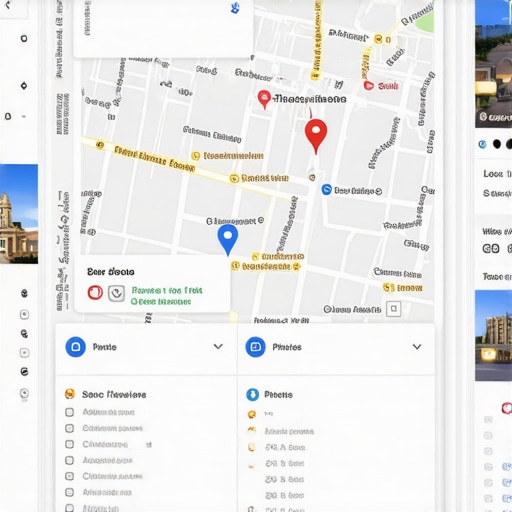The image size is (512, 512).
Task: Click the second lower-sidebar icon with outlined square
Action: click(x=24, y=314)
